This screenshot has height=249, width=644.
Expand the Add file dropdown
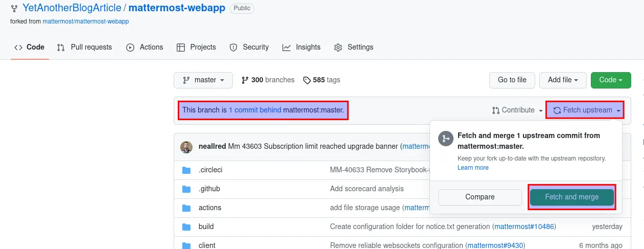[x=563, y=80]
